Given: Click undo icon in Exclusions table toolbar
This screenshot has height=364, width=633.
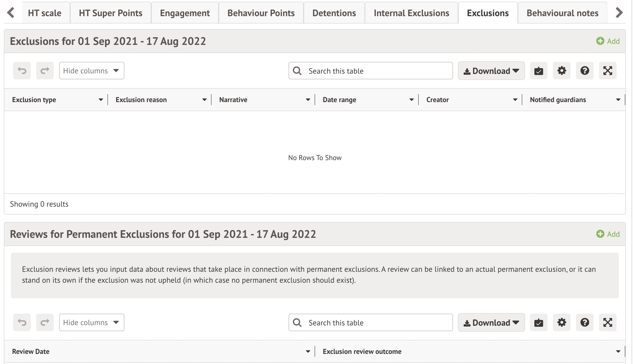Looking at the screenshot, I should click(x=22, y=71).
